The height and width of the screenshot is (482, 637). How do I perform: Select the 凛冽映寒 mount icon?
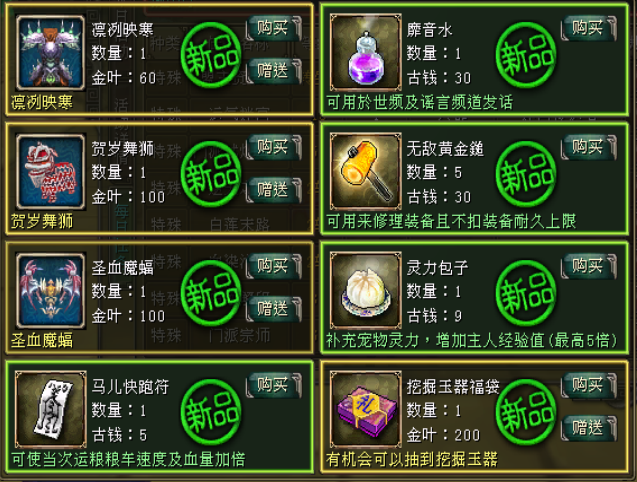[51, 52]
